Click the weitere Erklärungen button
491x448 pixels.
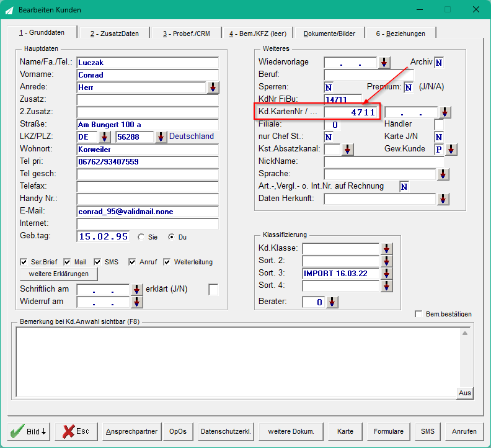pyautogui.click(x=58, y=274)
